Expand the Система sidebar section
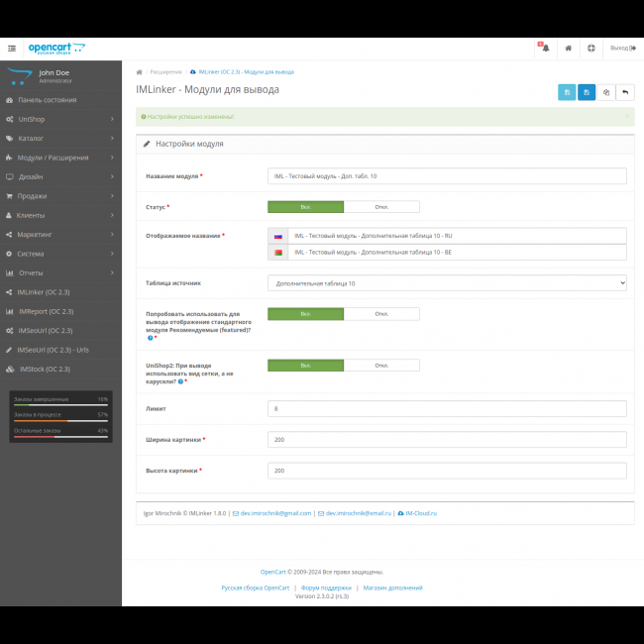 59,254
